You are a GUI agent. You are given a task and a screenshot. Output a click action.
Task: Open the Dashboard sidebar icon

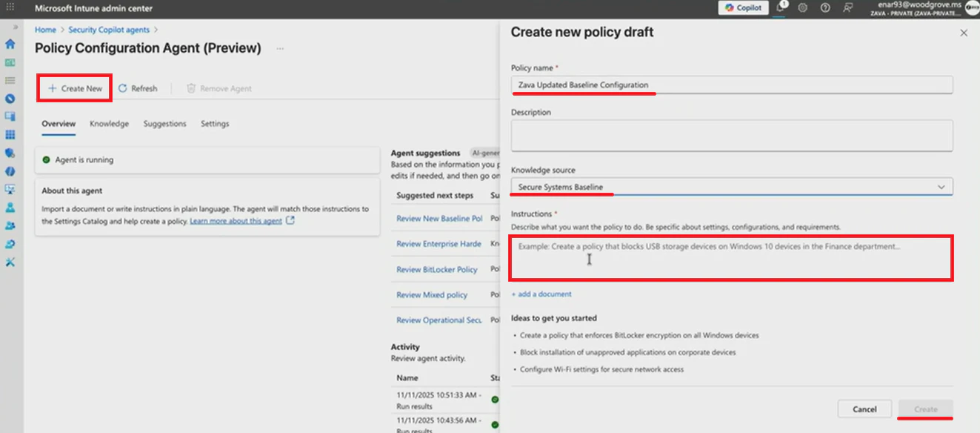point(10,63)
